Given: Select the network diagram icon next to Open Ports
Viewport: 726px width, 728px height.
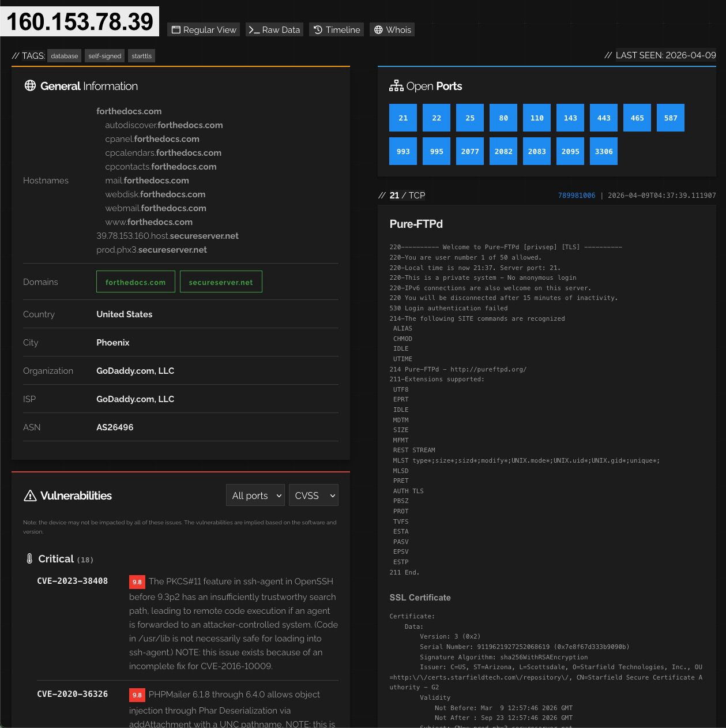Looking at the screenshot, I should tap(396, 85).
